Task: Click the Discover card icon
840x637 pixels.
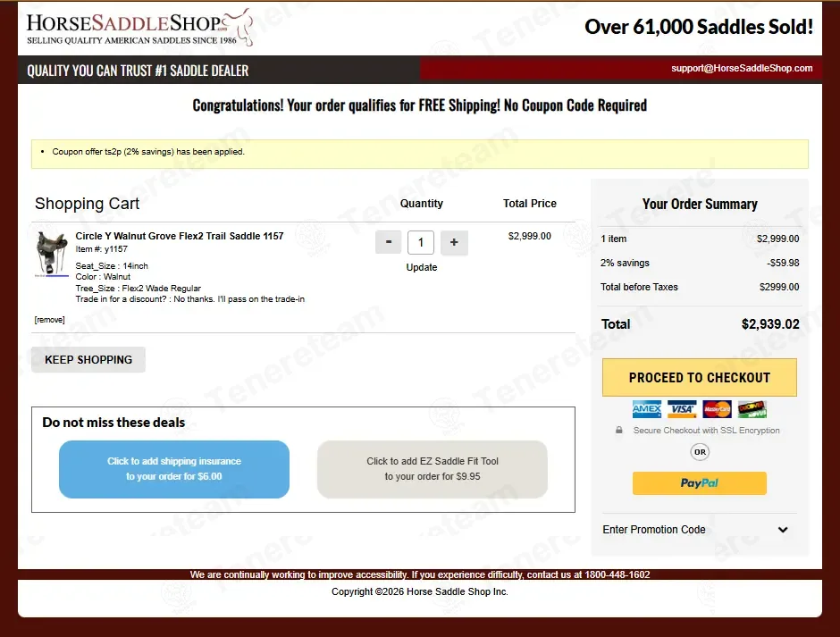Action: tap(752, 409)
